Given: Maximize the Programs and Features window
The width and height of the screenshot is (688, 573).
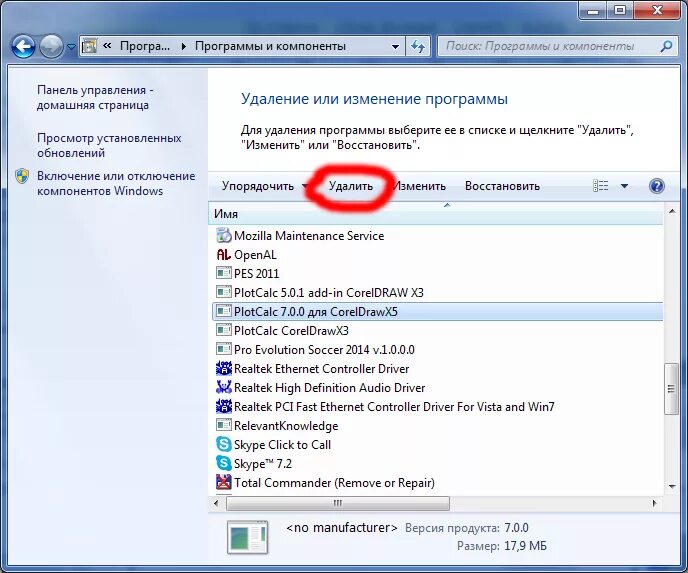Looking at the screenshot, I should 620,11.
